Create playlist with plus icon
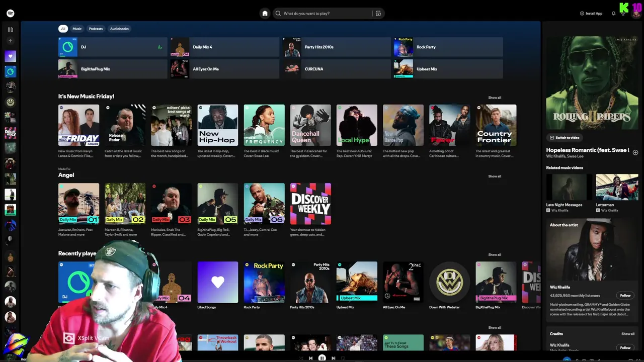Screen dimensions: 644x362 [10, 41]
